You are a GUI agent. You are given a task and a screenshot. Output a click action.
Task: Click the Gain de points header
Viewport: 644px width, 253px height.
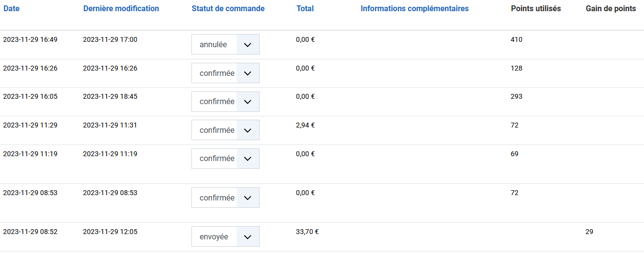(610, 9)
